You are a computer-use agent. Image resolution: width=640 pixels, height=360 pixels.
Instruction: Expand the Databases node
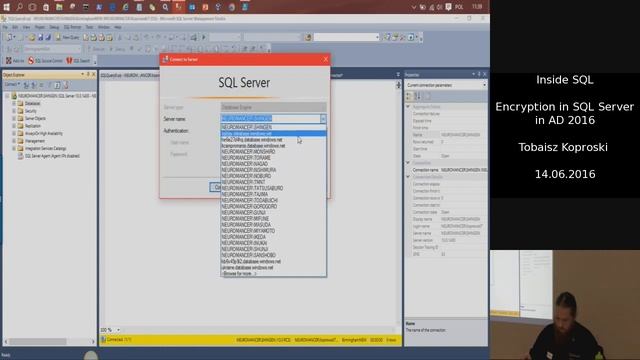point(14,104)
